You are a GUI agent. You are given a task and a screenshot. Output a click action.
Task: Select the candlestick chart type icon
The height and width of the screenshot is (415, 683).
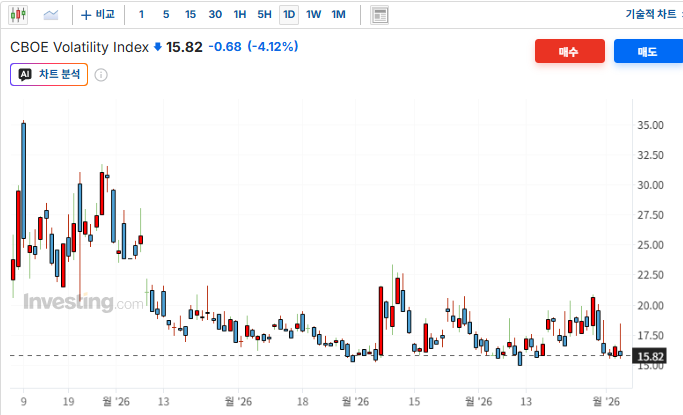[x=18, y=15]
